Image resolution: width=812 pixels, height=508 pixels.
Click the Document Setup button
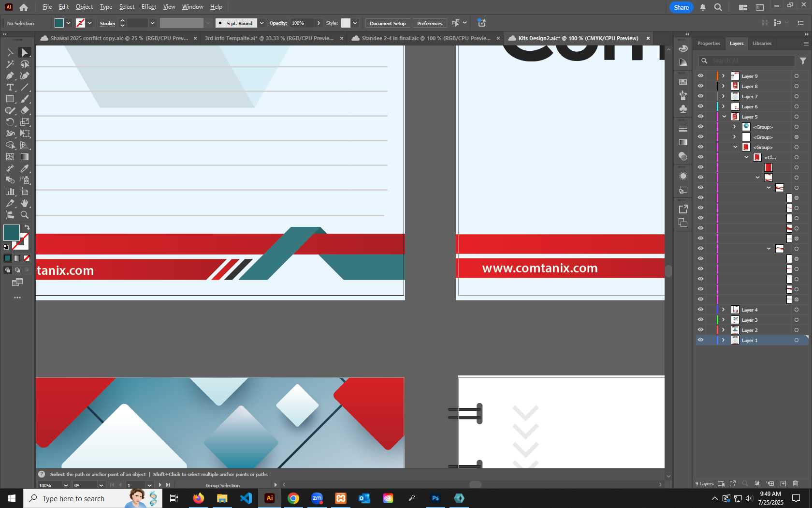pyautogui.click(x=388, y=23)
